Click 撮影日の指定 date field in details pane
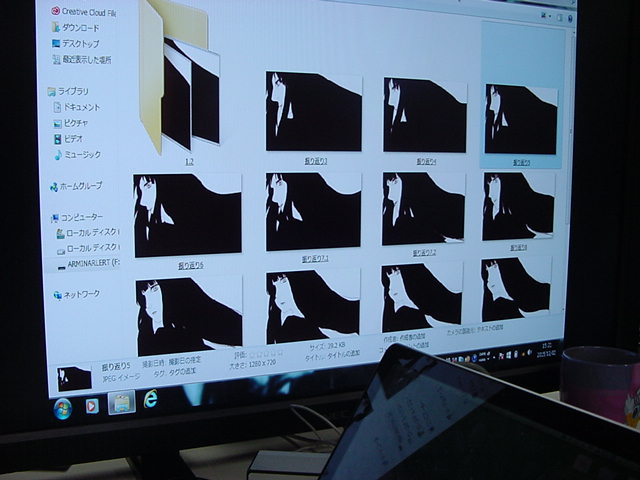 click(x=185, y=361)
